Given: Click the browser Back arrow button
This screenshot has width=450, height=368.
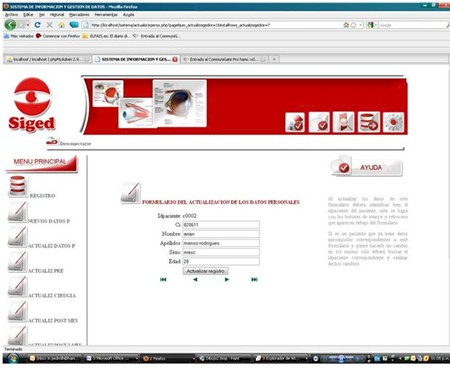Looking at the screenshot, I should (10, 25).
